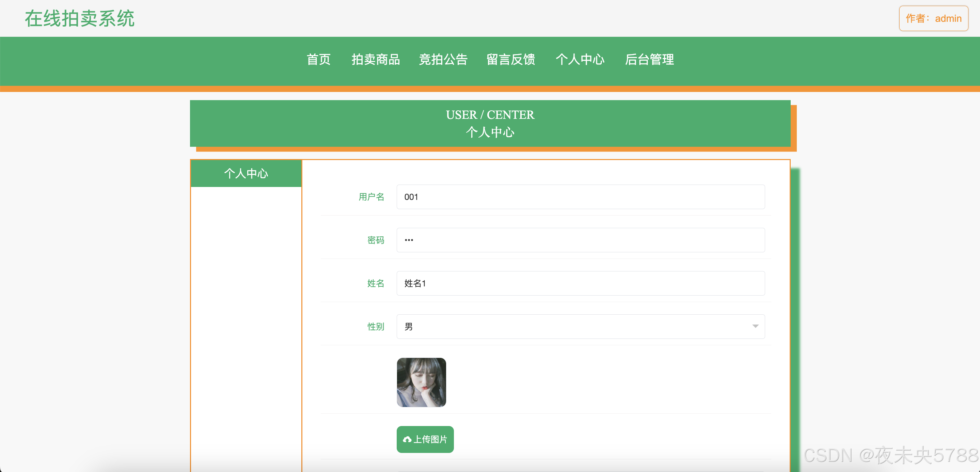Click the 用户名 field containing 001

[x=580, y=196]
